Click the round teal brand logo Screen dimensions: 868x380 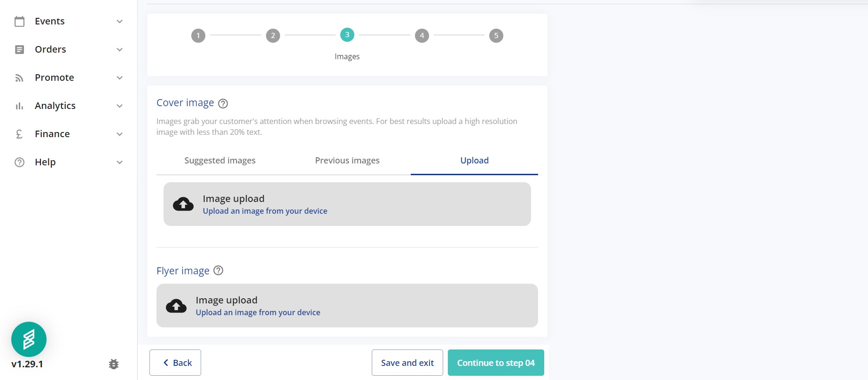tap(29, 339)
